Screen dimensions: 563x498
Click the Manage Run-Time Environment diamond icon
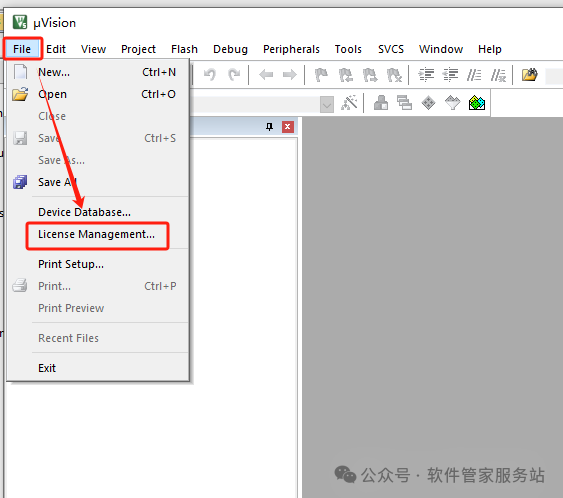click(x=428, y=103)
